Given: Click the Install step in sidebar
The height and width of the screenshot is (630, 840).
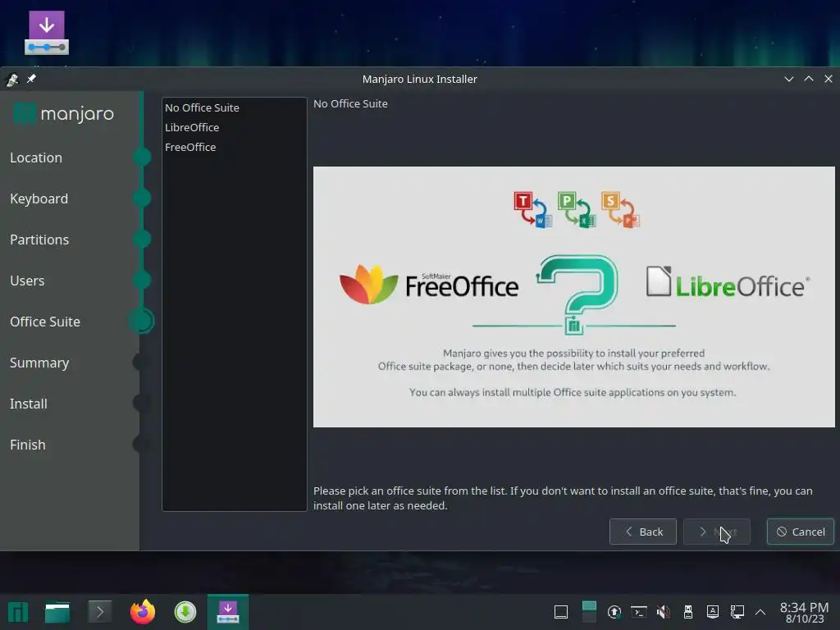Looking at the screenshot, I should pyautogui.click(x=29, y=404).
